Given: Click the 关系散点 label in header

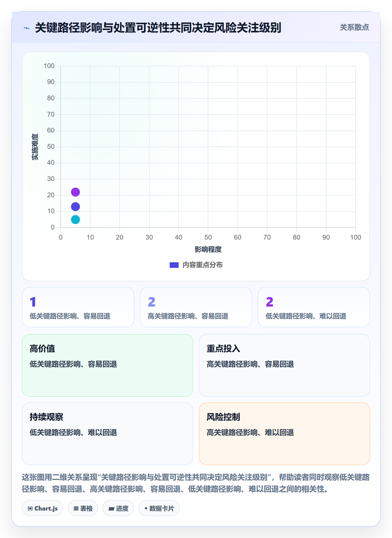Looking at the screenshot, I should [354, 27].
